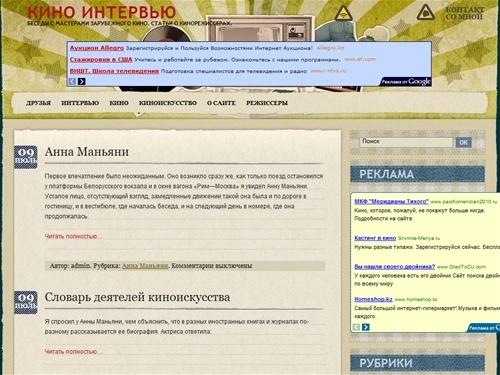Open the КИНОИСКУССТВО menu item

pyautogui.click(x=168, y=103)
